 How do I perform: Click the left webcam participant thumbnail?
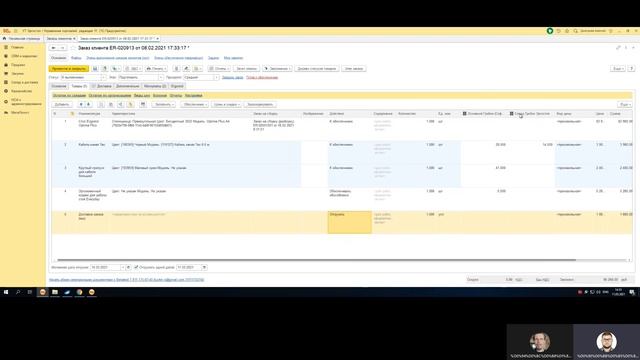tap(540, 342)
